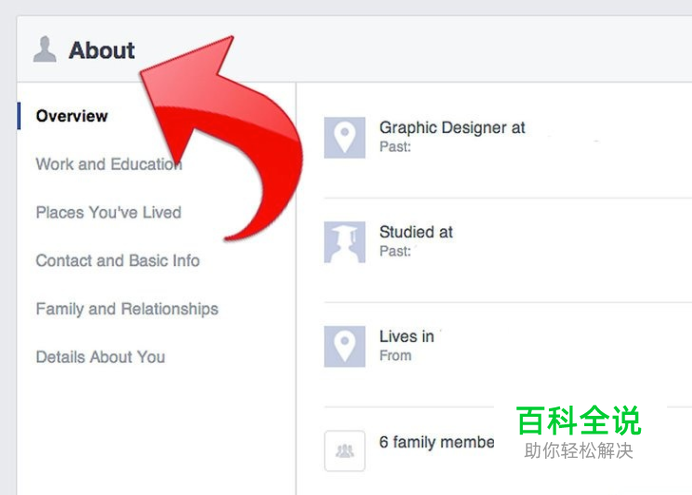Click "From" line under Lives in
This screenshot has height=495, width=692.
(395, 355)
